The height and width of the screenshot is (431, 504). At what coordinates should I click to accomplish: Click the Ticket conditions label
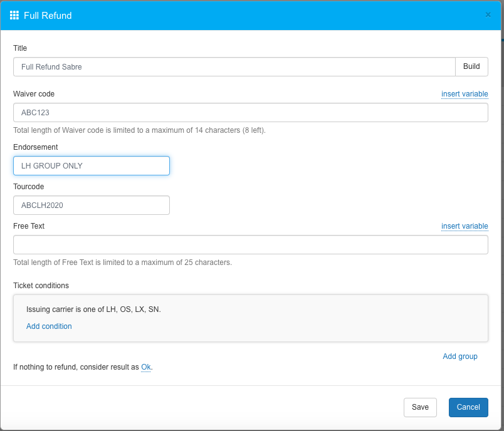pyautogui.click(x=41, y=286)
